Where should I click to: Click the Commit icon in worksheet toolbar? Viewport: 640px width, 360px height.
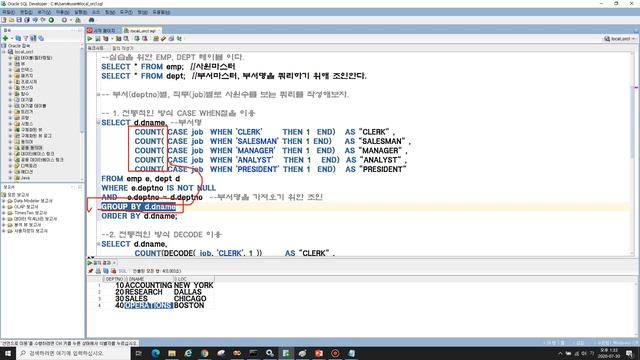tap(137, 38)
